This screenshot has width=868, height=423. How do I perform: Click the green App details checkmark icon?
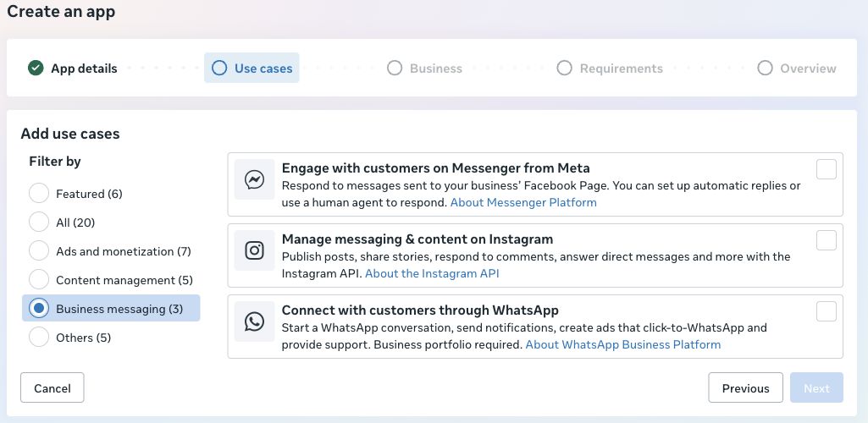(x=36, y=68)
